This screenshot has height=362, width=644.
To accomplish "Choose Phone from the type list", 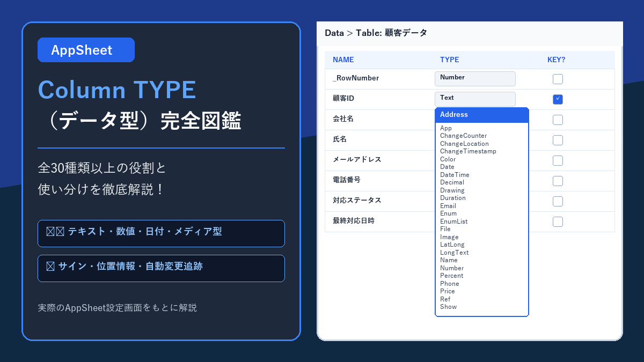I will [x=450, y=284].
